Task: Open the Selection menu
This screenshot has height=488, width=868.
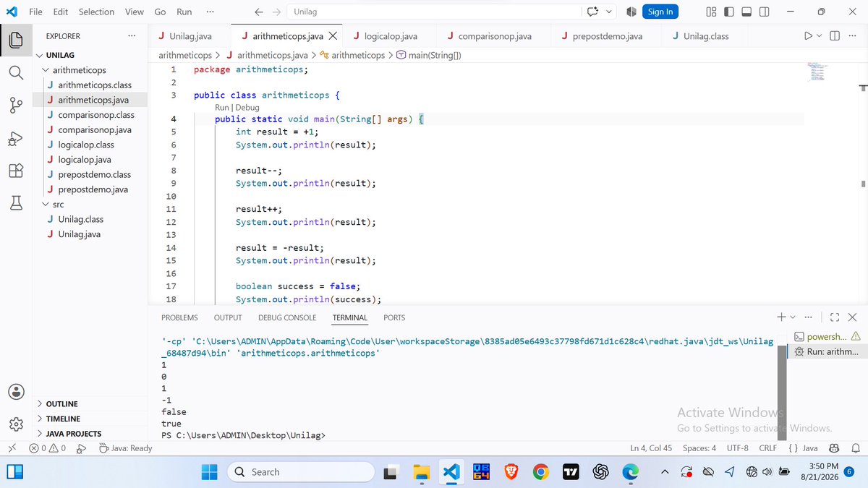Action: pyautogui.click(x=96, y=12)
